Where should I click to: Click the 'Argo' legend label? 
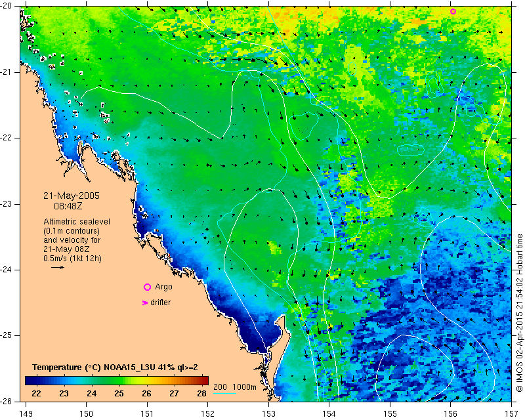(163, 287)
